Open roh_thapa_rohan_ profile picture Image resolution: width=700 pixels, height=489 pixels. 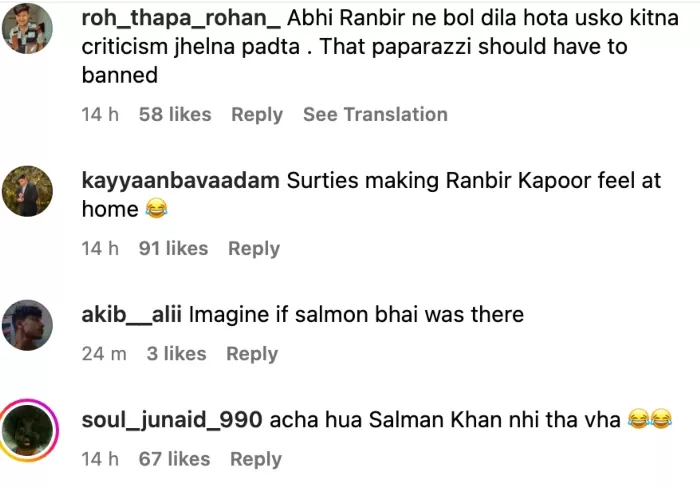point(28,28)
